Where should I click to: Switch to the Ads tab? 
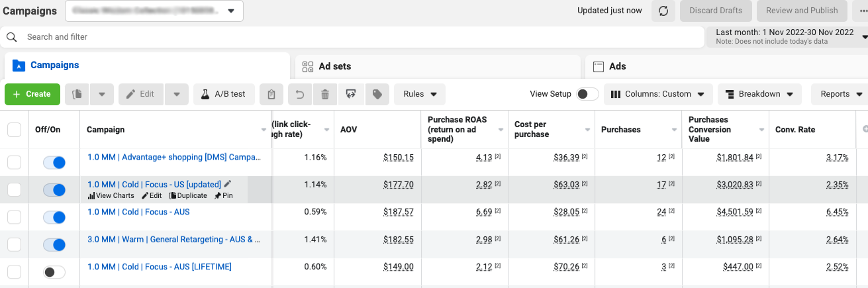pyautogui.click(x=617, y=66)
